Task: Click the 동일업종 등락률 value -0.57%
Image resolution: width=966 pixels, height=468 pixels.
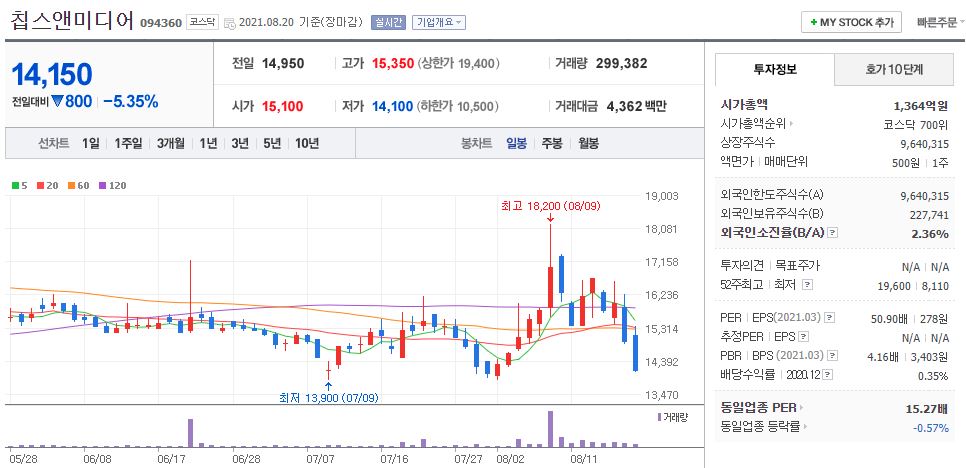Action: pyautogui.click(x=932, y=427)
